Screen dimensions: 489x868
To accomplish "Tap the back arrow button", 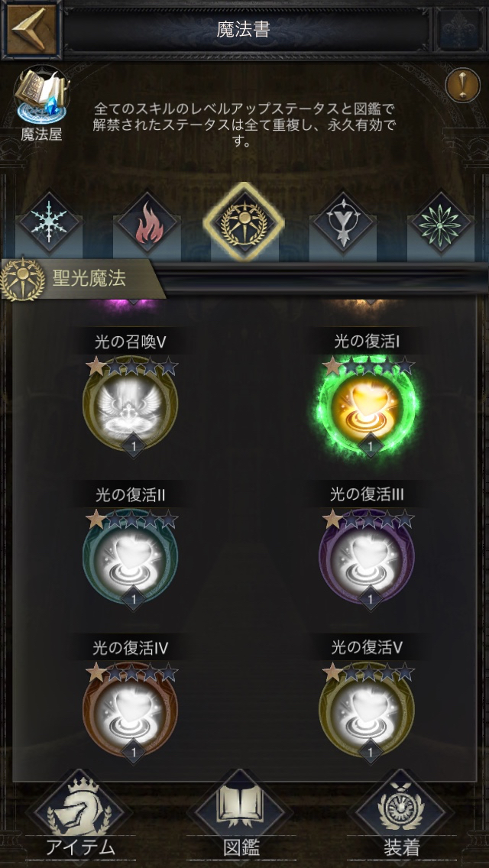I will [x=31, y=30].
